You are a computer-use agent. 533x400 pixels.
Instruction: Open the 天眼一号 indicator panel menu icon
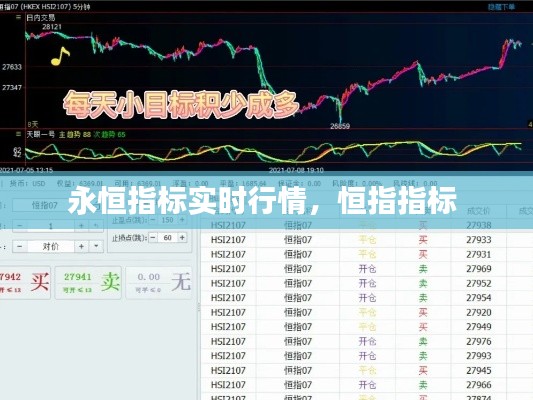(x=18, y=134)
